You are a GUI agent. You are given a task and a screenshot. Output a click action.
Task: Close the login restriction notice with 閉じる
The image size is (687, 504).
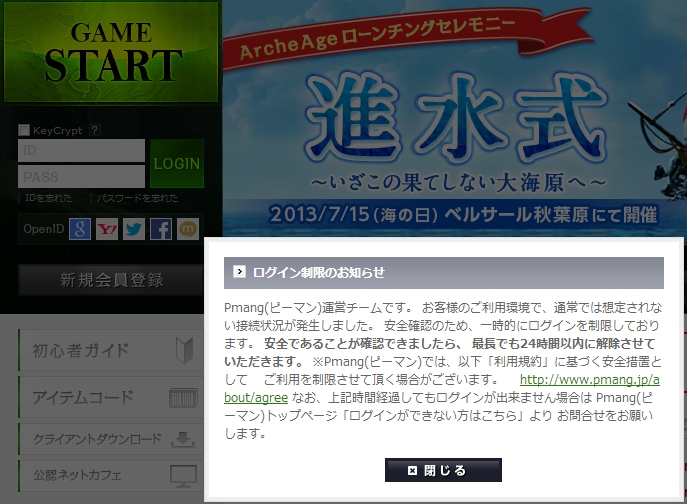(x=443, y=470)
